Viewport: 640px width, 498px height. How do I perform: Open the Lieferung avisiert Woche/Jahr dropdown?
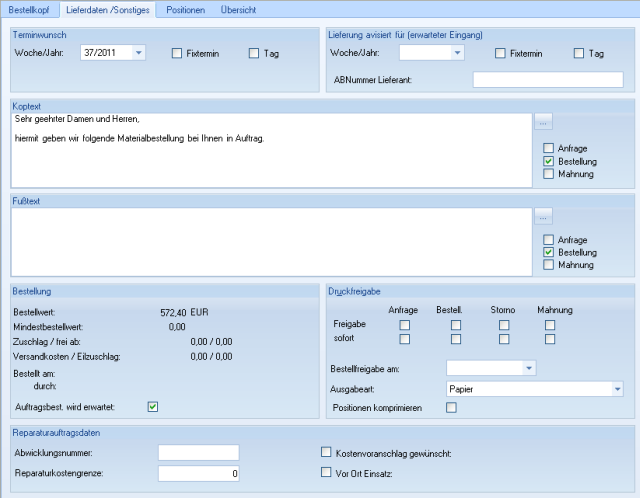click(x=457, y=53)
